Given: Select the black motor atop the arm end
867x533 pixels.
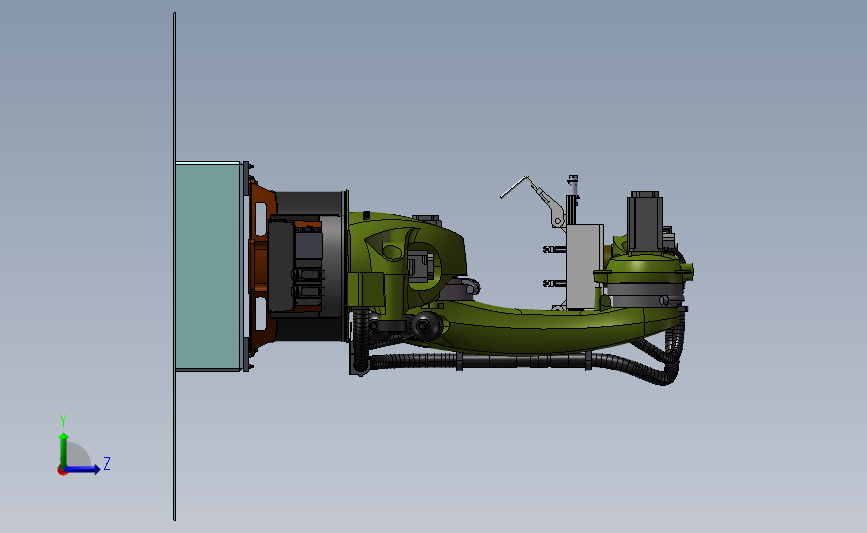Looking at the screenshot, I should pyautogui.click(x=645, y=221).
